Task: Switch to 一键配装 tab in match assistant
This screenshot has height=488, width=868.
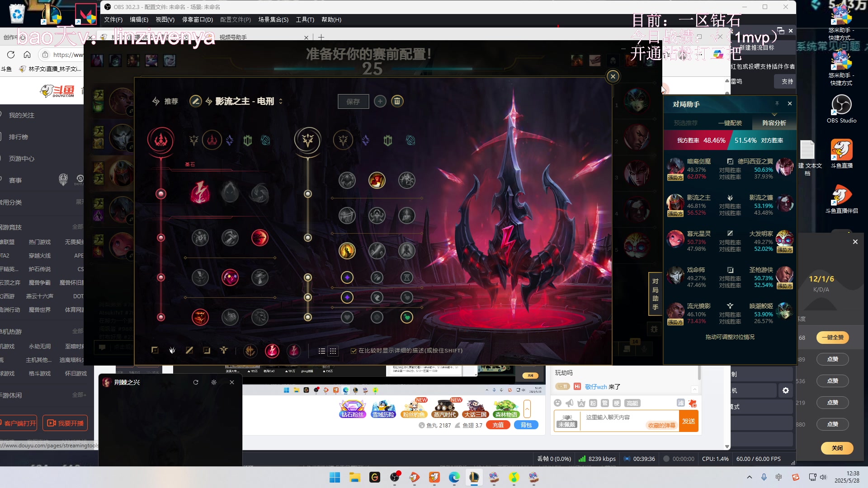Action: pos(730,123)
